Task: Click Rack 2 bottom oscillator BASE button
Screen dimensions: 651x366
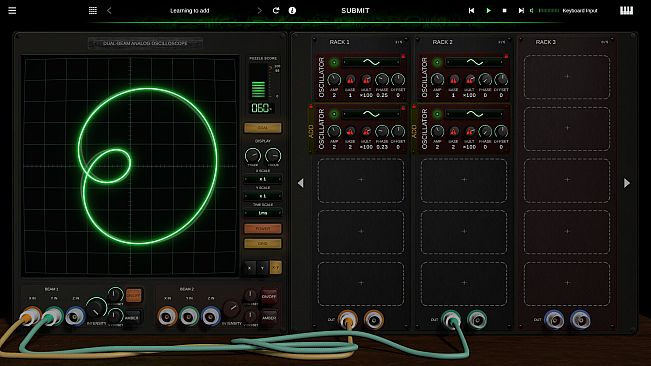Action: coord(453,131)
